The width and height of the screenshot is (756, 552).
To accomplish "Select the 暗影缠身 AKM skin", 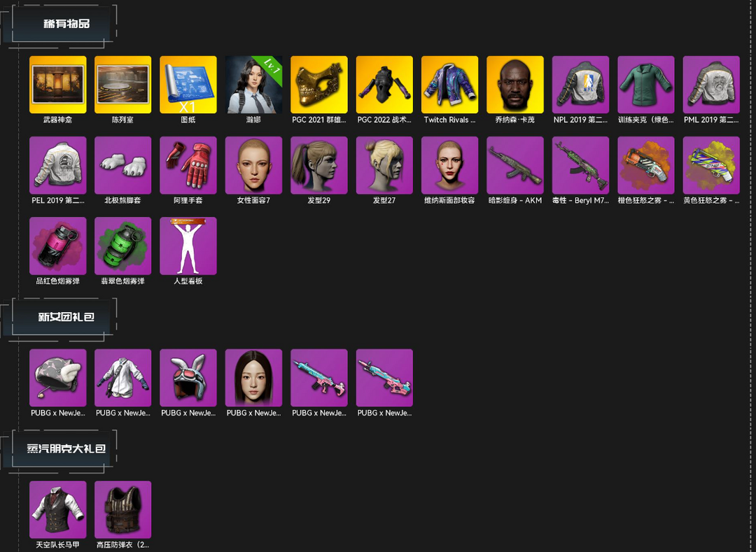I will pos(515,165).
